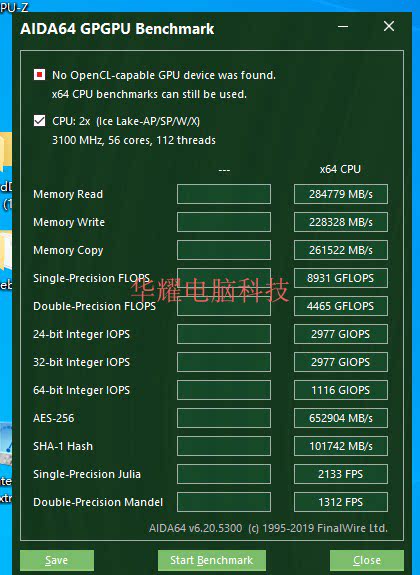
Task: Save the benchmark results
Action: pyautogui.click(x=57, y=560)
